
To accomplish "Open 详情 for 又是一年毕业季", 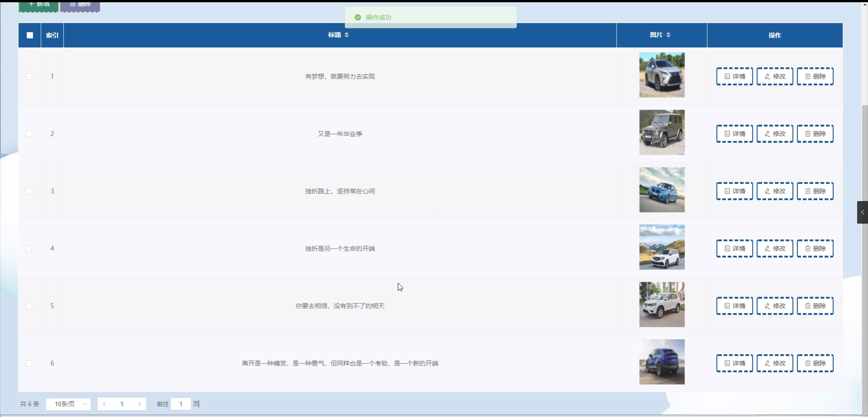I will 735,134.
